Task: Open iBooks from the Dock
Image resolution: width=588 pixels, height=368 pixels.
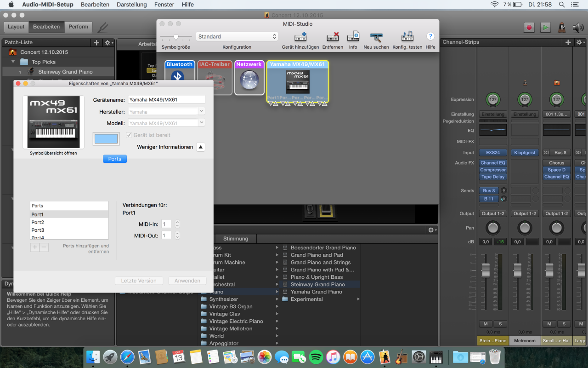Action: (350, 356)
